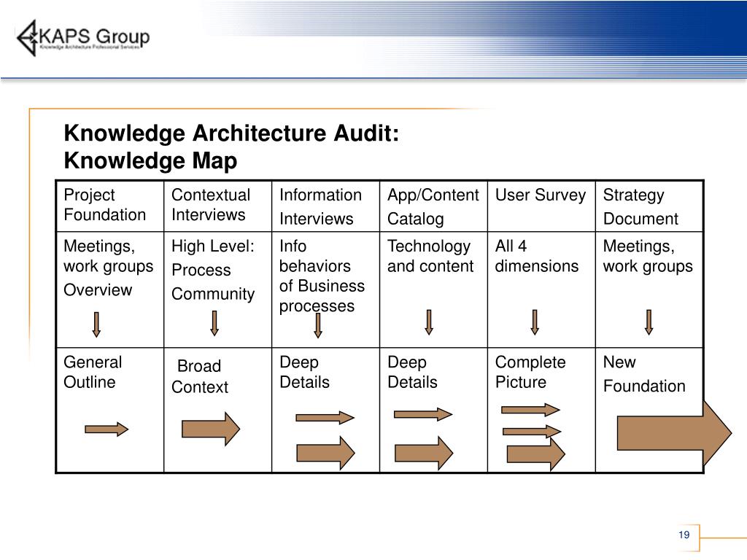Click the down arrow in Contextual Interviews column
747x560 pixels.
(214, 323)
